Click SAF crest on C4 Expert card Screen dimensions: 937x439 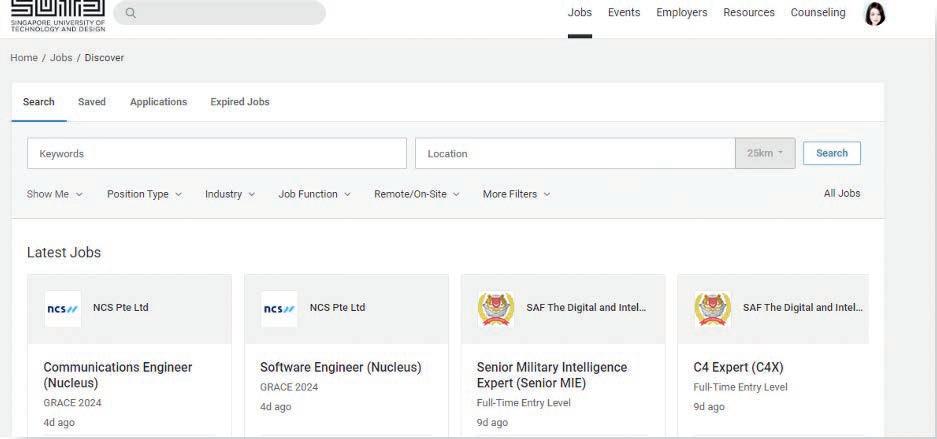tap(712, 308)
